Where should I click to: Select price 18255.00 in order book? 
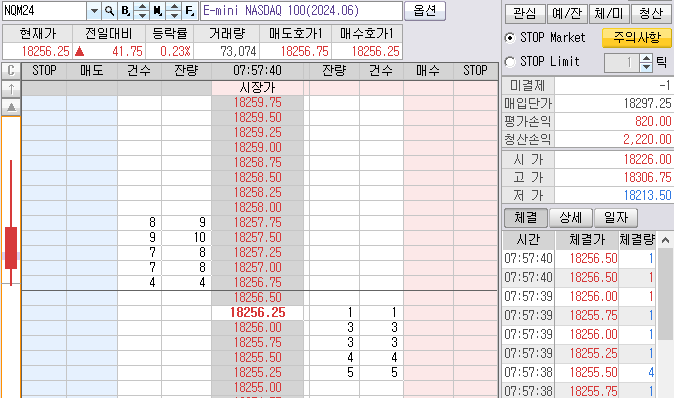click(257, 388)
